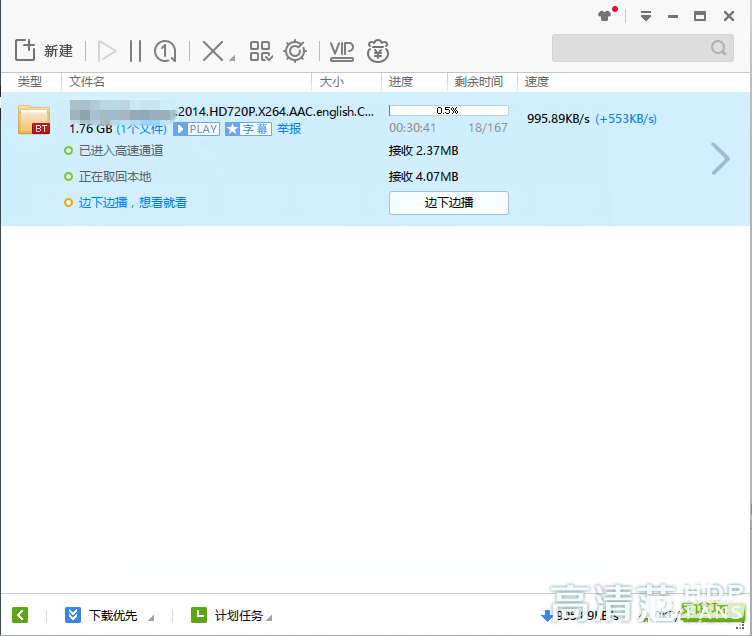Open the VIP icon in the toolbar
Image resolution: width=752 pixels, height=636 pixels.
[342, 51]
